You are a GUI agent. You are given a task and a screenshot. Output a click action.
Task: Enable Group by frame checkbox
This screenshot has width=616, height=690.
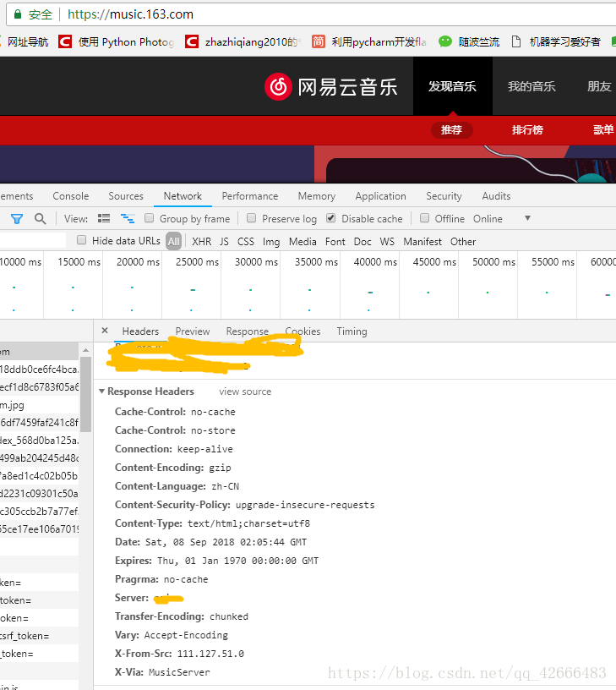coord(149,218)
